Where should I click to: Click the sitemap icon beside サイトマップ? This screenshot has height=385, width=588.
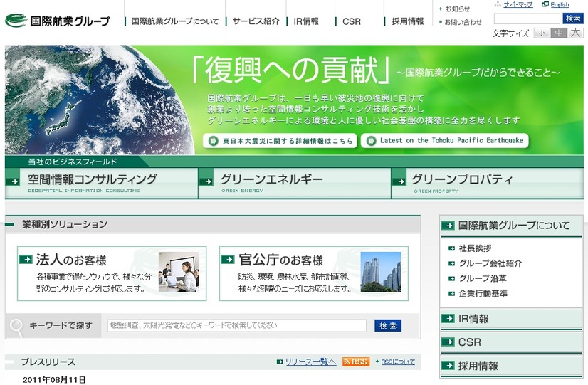click(498, 4)
